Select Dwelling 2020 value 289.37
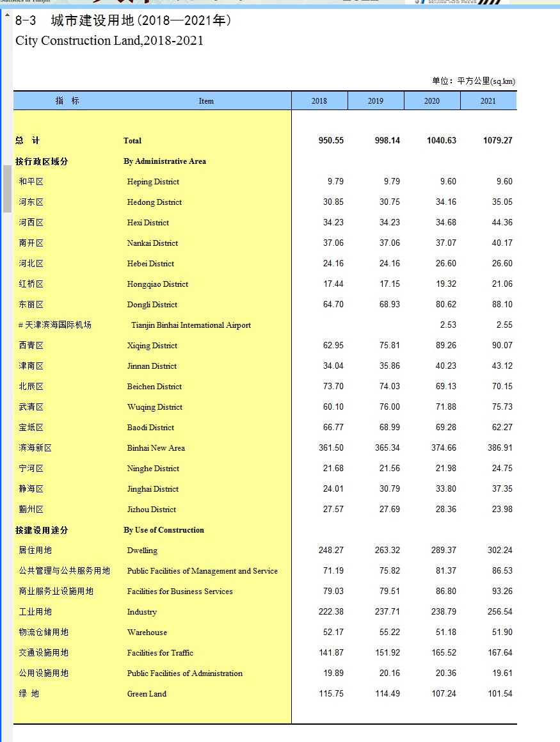 (444, 551)
